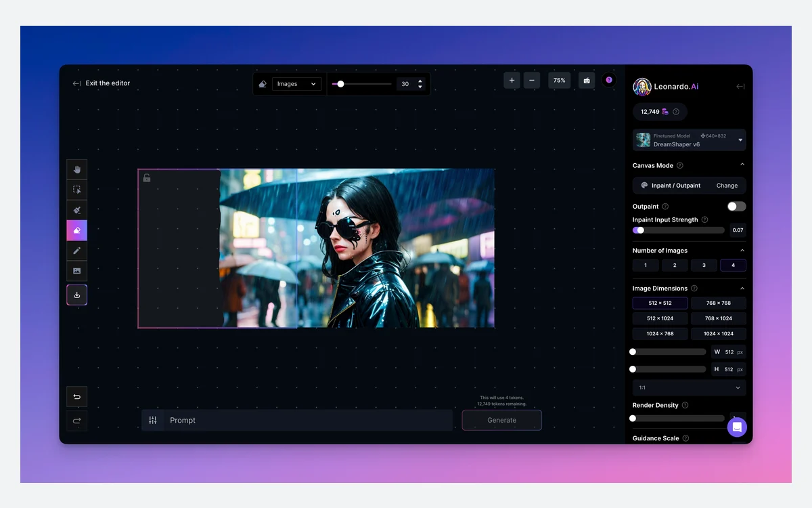Open the keyboard shortcuts icon
This screenshot has height=508, width=812.
click(x=587, y=80)
